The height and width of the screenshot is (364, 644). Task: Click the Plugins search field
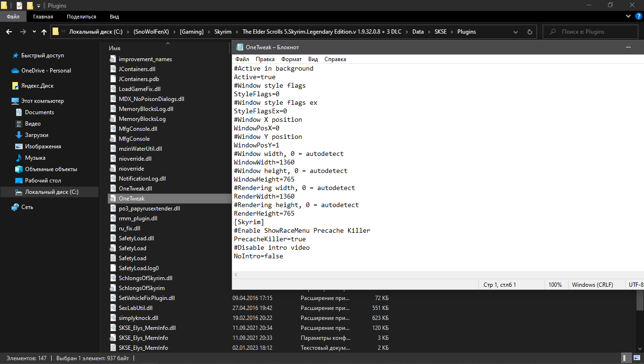point(597,32)
